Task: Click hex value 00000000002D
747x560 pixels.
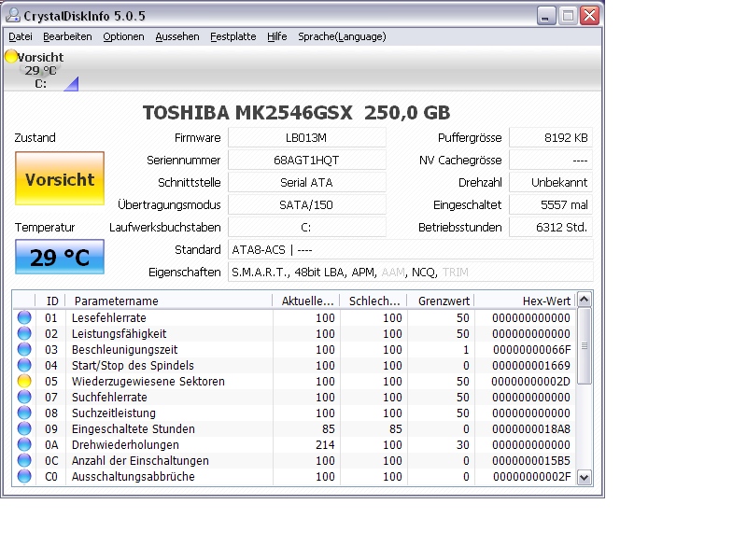Action: pyautogui.click(x=530, y=381)
